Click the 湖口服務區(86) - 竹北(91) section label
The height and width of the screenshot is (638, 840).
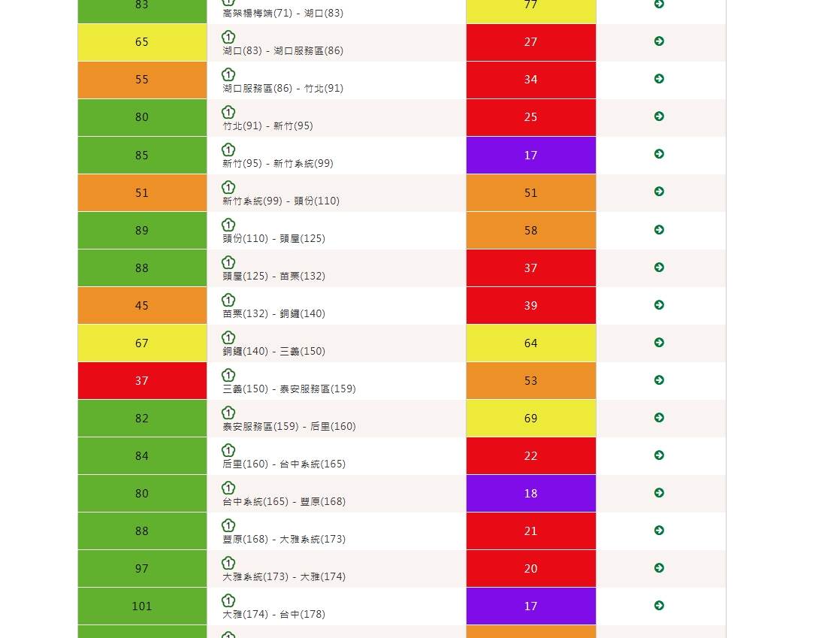point(283,89)
